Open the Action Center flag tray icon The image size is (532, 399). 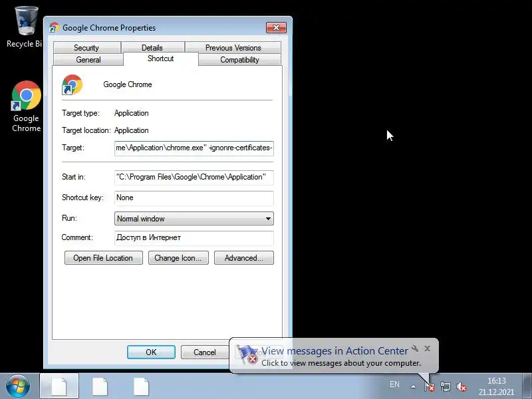pyautogui.click(x=429, y=386)
